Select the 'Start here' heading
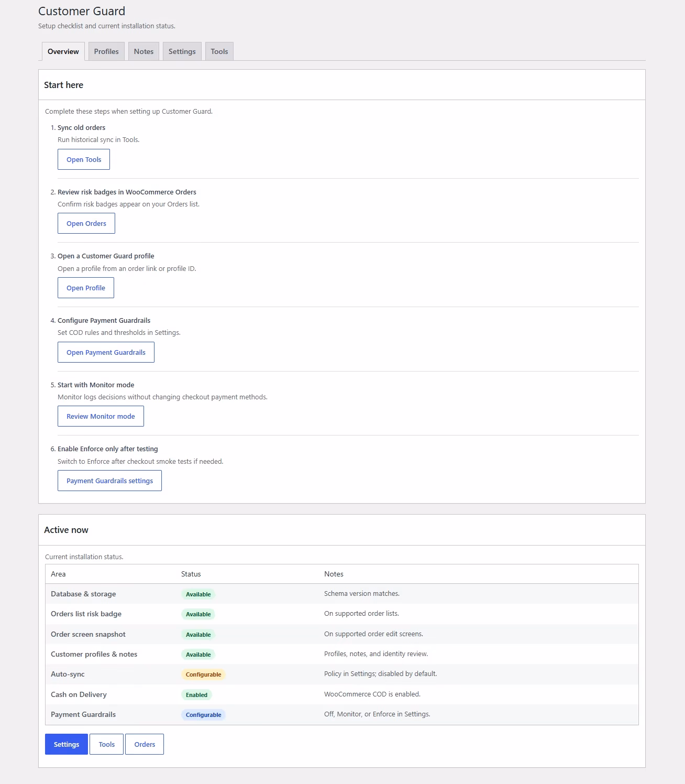The width and height of the screenshot is (685, 784). click(x=63, y=85)
